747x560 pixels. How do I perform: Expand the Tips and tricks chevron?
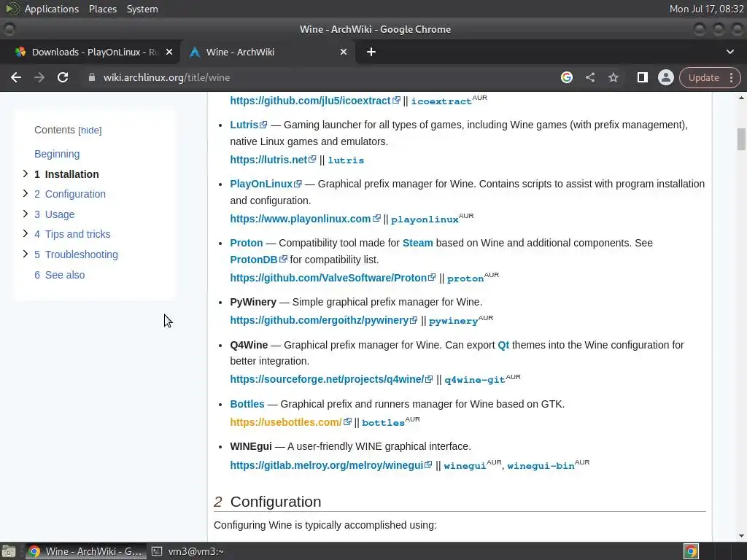click(x=26, y=233)
